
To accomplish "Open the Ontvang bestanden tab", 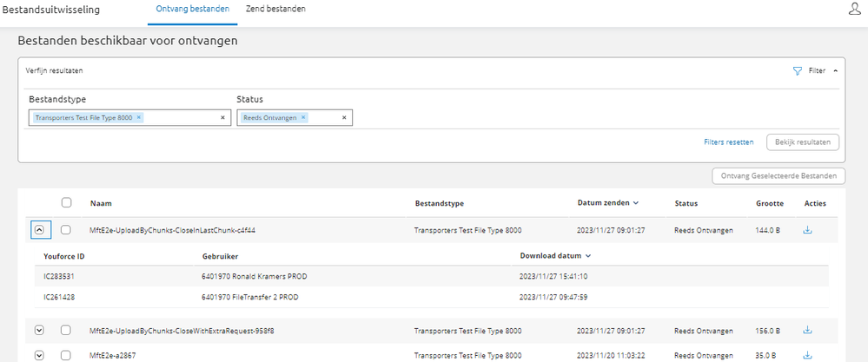I will click(192, 9).
